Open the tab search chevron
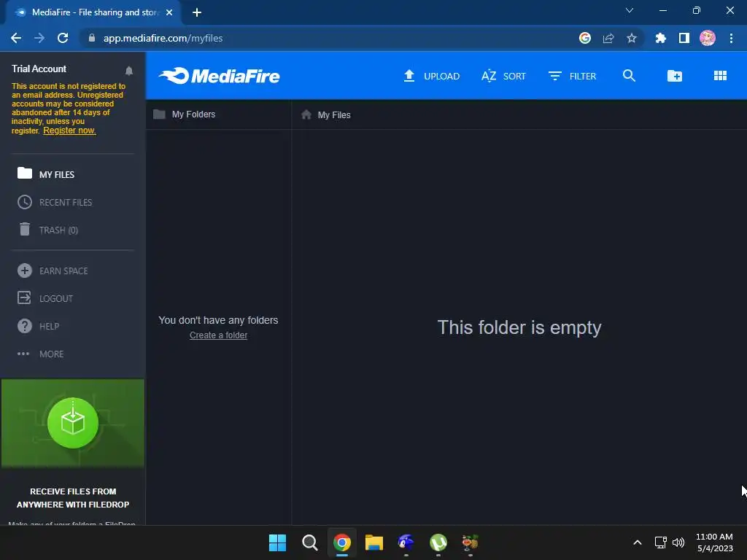Viewport: 747px width, 560px height. pos(630,10)
